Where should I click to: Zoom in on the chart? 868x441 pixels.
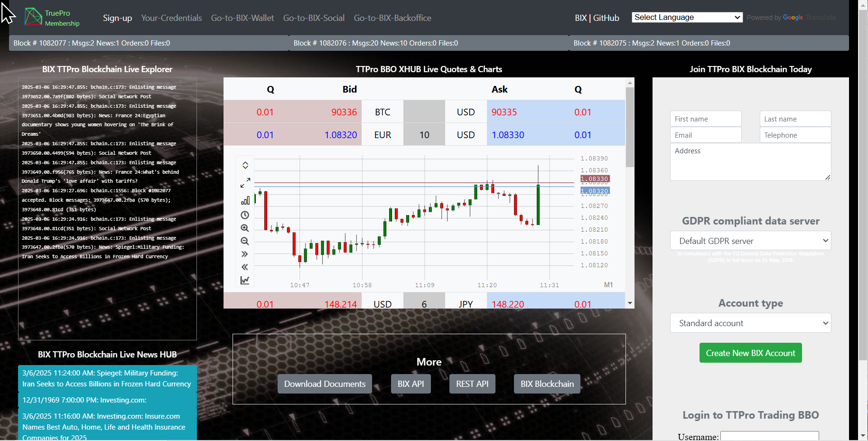[x=245, y=228]
